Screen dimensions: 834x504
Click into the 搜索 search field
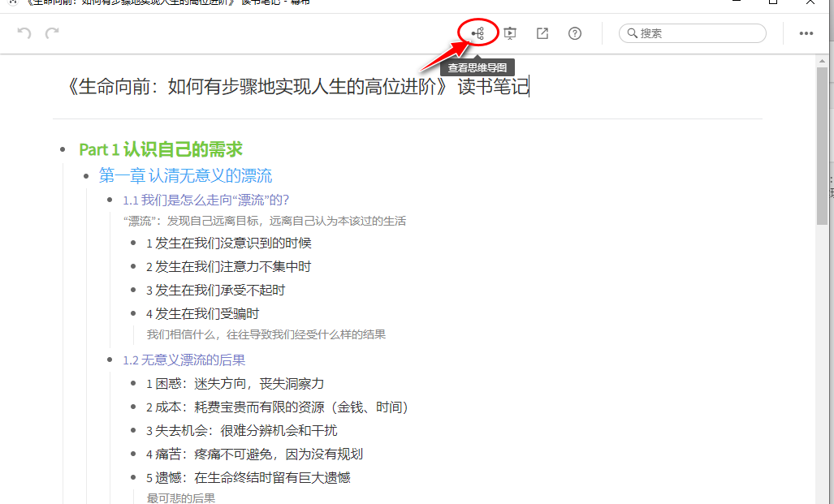pyautogui.click(x=693, y=33)
